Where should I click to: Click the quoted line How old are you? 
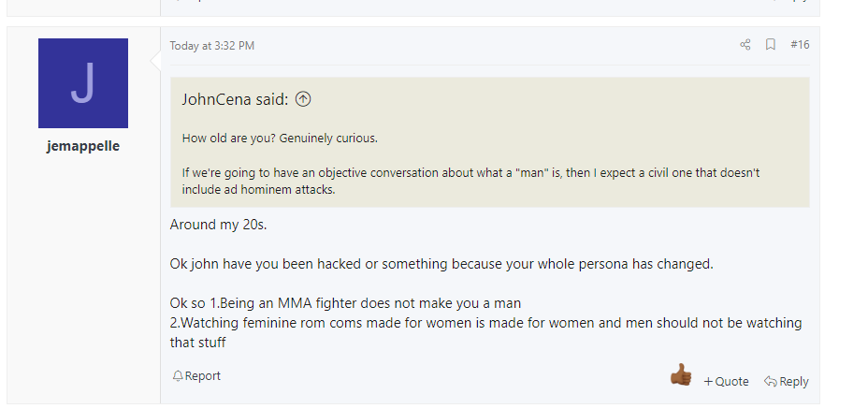pyautogui.click(x=280, y=138)
